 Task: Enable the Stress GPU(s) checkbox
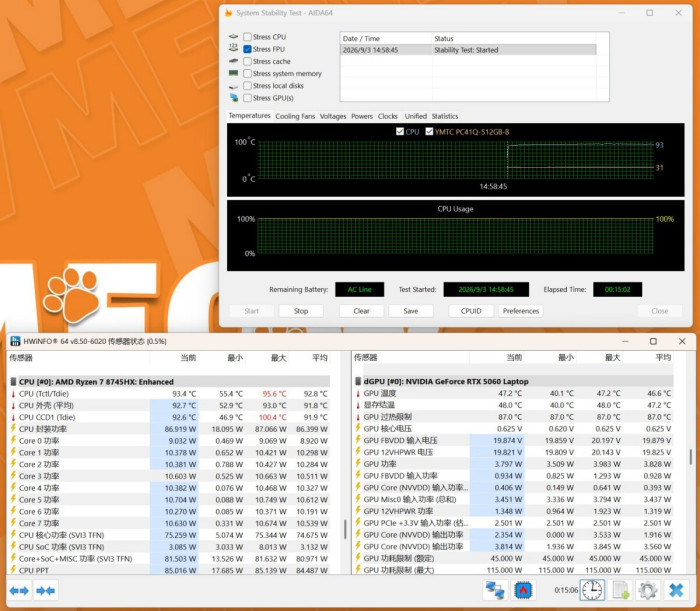[247, 98]
